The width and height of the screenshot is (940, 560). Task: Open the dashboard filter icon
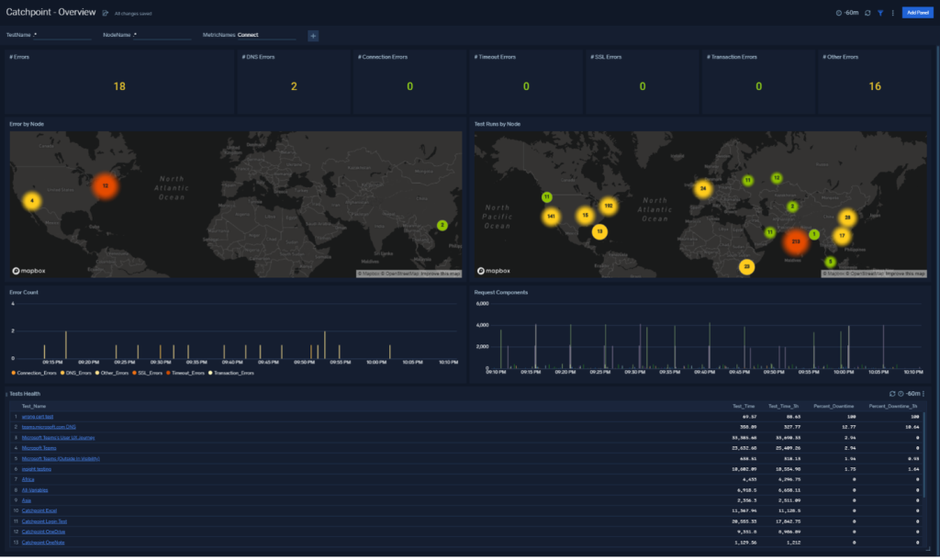tap(880, 13)
